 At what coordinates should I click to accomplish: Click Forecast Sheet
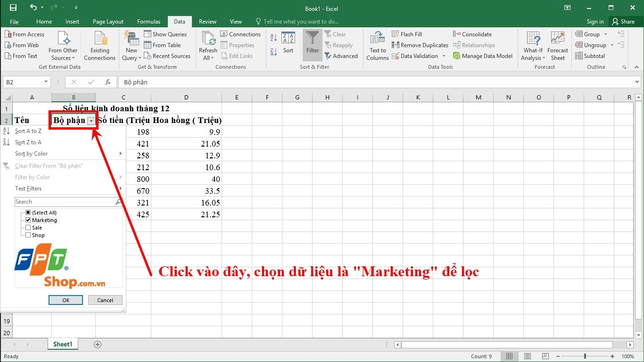pyautogui.click(x=558, y=46)
